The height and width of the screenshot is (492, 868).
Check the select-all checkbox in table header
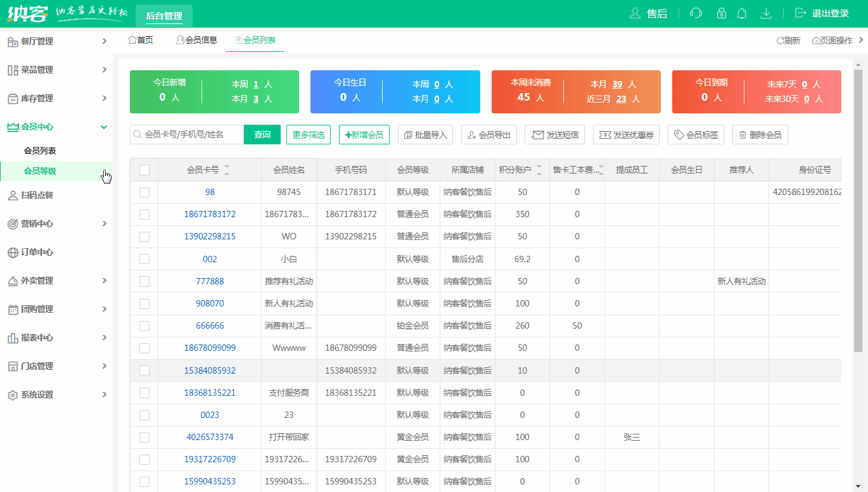(144, 169)
